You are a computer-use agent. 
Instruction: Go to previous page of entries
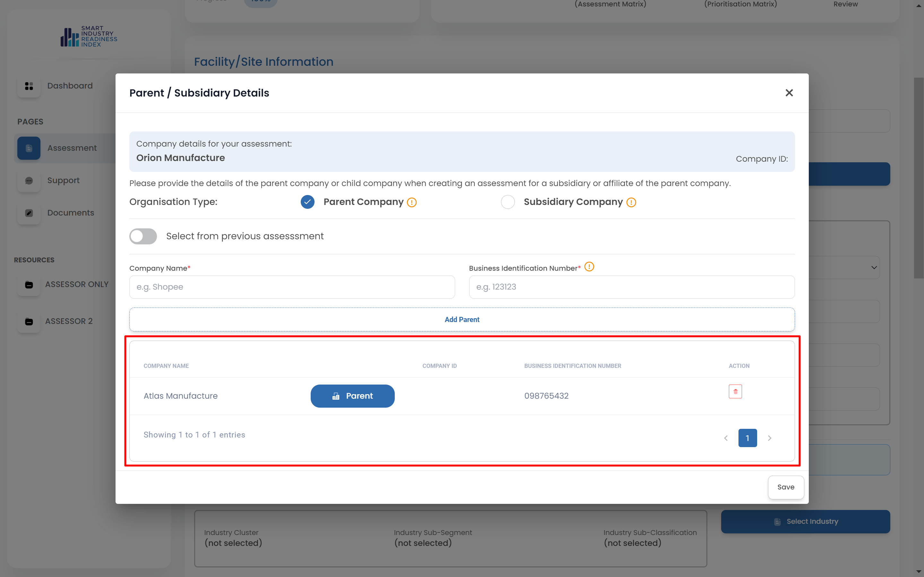[x=726, y=438]
